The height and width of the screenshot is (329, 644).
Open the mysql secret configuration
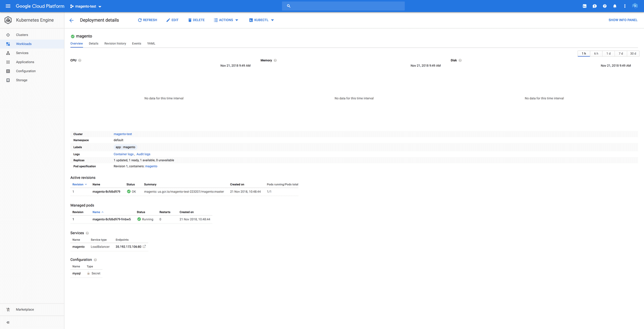click(x=76, y=273)
